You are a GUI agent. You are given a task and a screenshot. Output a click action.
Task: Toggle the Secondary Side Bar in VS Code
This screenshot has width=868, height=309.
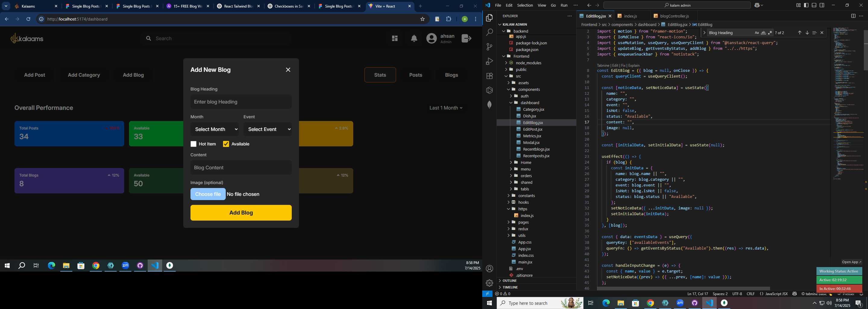click(x=822, y=5)
